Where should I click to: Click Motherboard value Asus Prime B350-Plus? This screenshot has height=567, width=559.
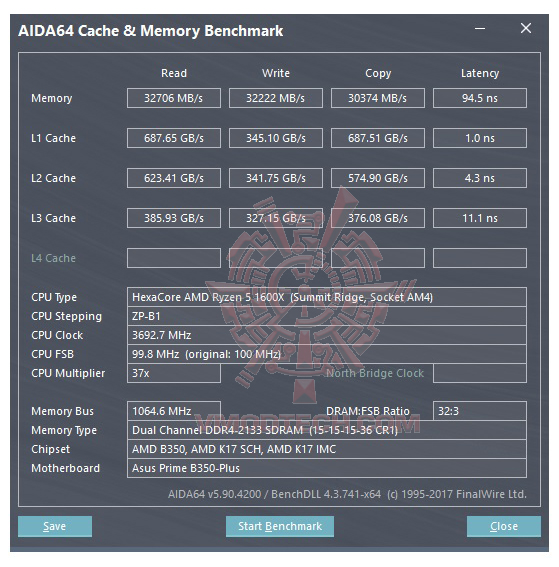[327, 468]
